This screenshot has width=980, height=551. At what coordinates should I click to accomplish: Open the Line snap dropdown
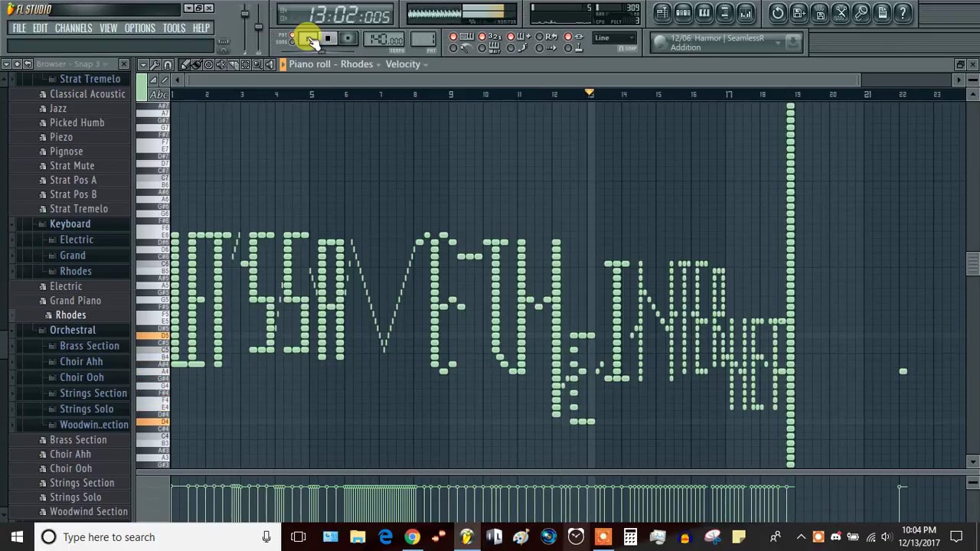tap(614, 37)
